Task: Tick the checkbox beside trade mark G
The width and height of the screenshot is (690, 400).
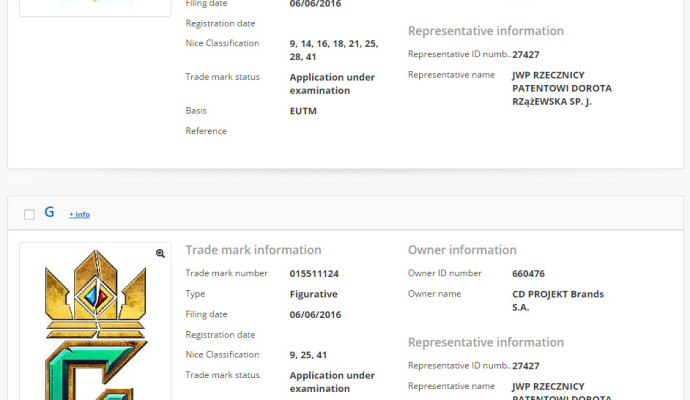Action: coord(29,214)
